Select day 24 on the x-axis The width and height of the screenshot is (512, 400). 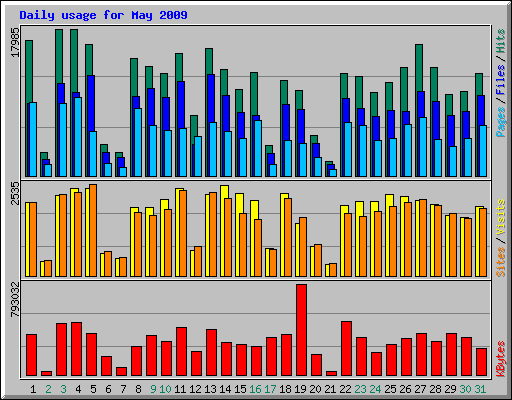pyautogui.click(x=375, y=389)
